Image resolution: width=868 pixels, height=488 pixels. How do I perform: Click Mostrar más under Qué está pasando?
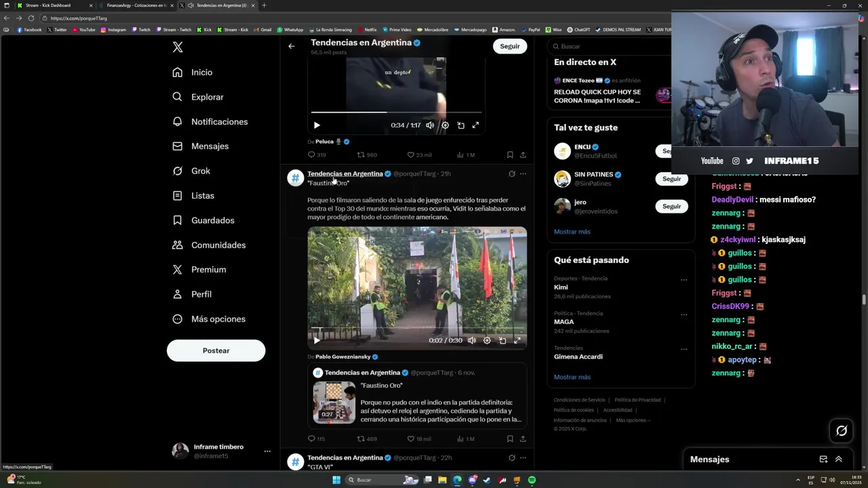572,377
